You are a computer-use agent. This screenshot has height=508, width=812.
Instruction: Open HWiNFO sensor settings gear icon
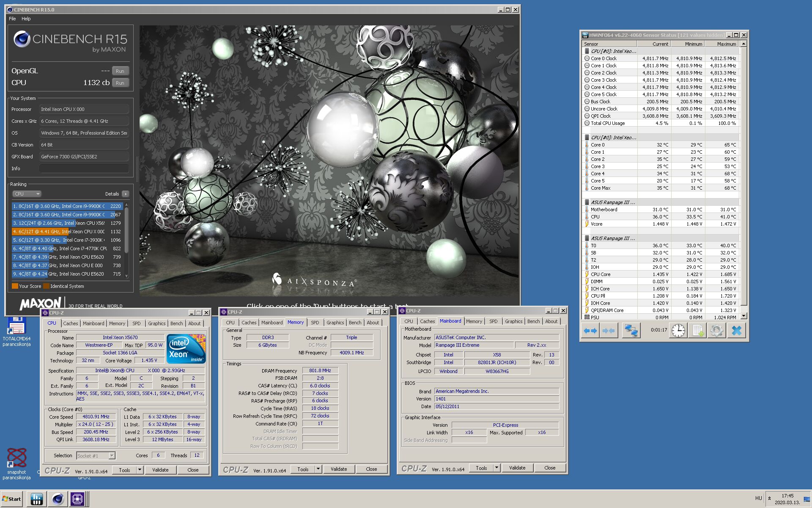pyautogui.click(x=717, y=331)
